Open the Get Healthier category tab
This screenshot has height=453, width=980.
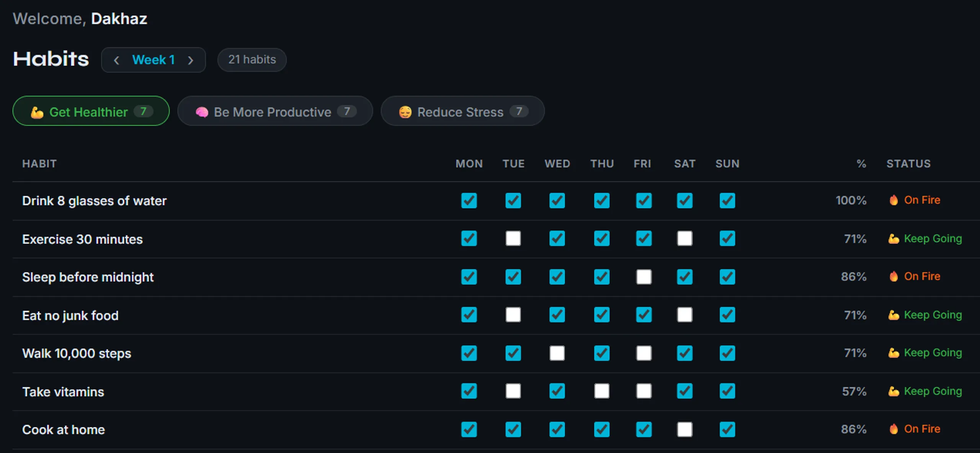(x=91, y=111)
